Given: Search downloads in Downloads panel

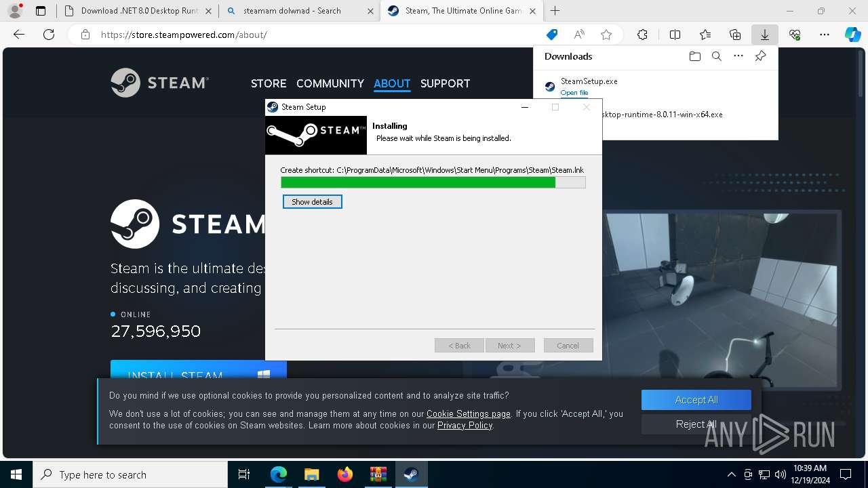Looking at the screenshot, I should point(716,56).
